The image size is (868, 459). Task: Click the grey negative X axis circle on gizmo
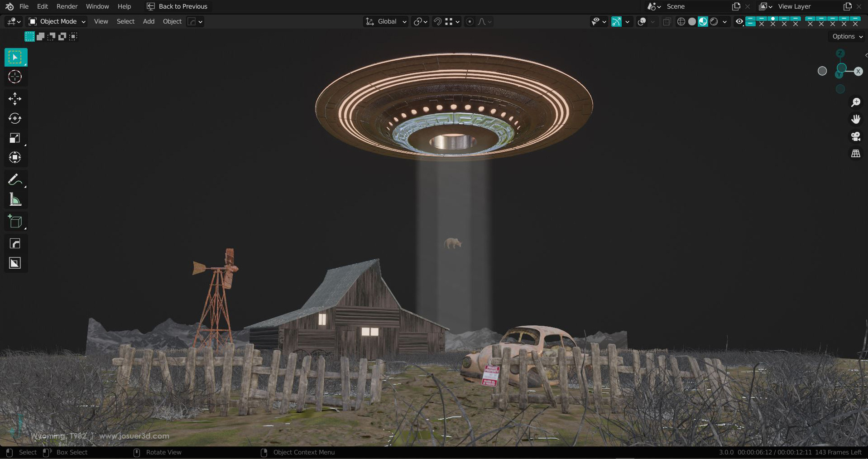click(822, 71)
